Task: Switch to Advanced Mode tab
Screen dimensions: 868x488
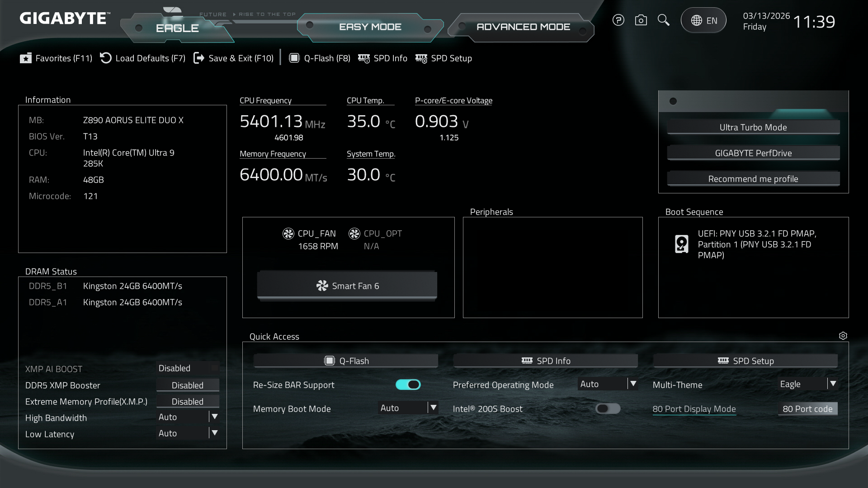Action: pos(523,27)
